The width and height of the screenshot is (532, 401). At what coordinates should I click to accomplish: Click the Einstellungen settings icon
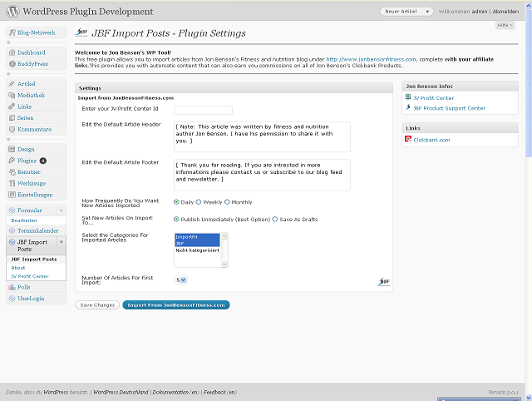point(12,195)
